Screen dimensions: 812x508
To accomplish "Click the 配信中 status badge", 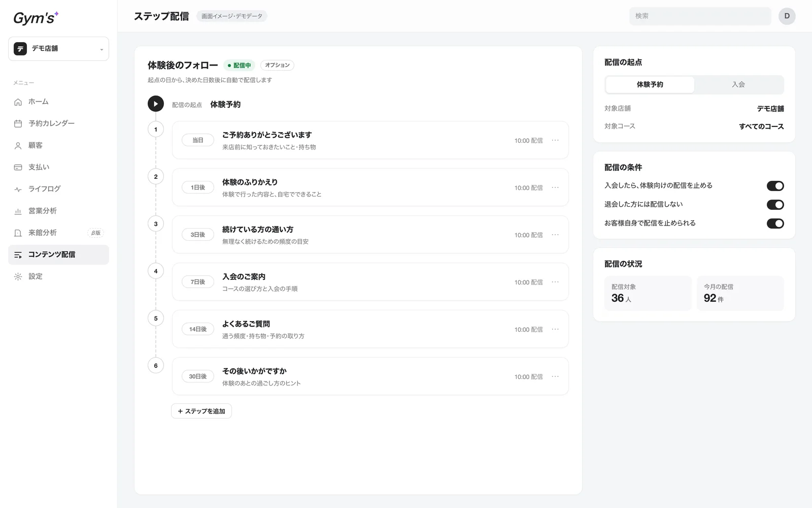I will tap(239, 65).
